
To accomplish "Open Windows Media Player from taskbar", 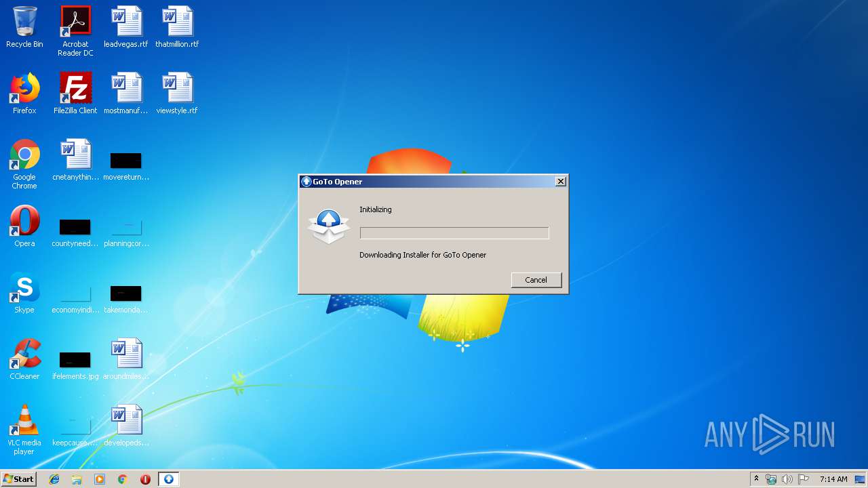I will 100,479.
